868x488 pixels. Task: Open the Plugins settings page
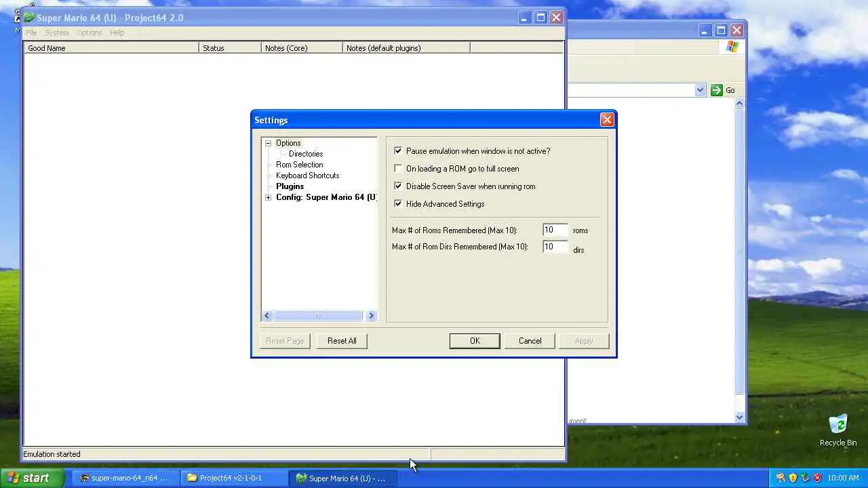[x=290, y=186]
